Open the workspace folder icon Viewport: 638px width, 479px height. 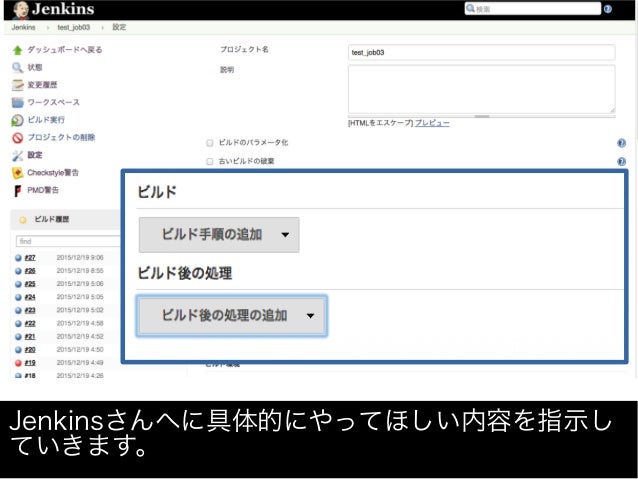coord(17,103)
